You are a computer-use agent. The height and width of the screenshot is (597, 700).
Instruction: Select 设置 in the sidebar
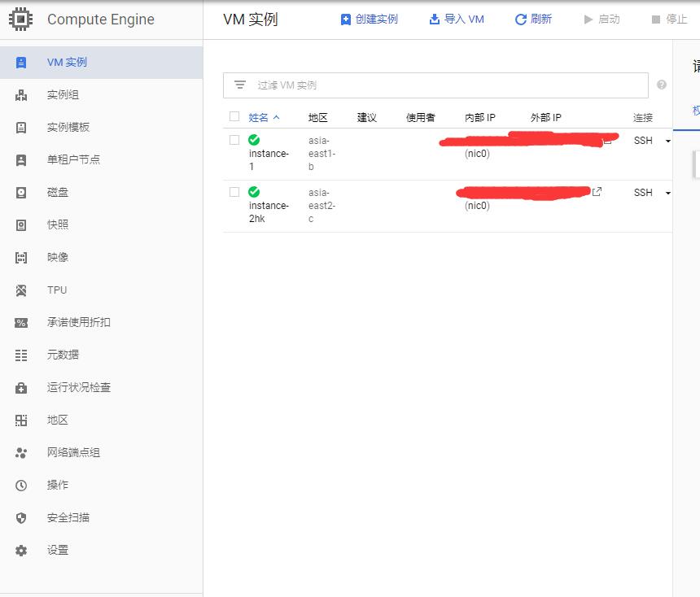58,550
